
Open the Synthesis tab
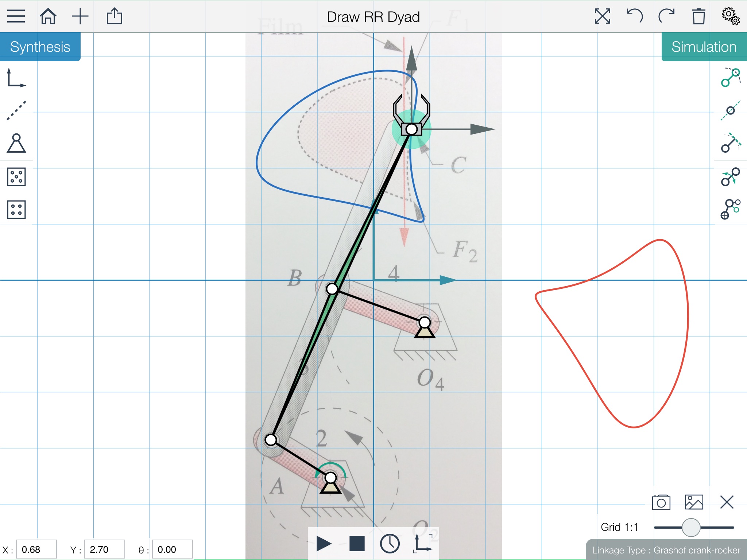[40, 47]
